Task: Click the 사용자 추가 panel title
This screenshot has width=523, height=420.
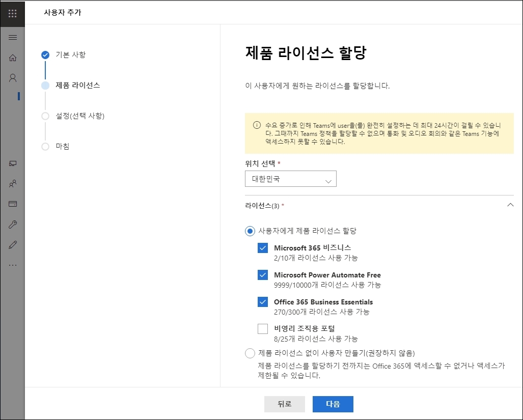Action: tap(63, 12)
